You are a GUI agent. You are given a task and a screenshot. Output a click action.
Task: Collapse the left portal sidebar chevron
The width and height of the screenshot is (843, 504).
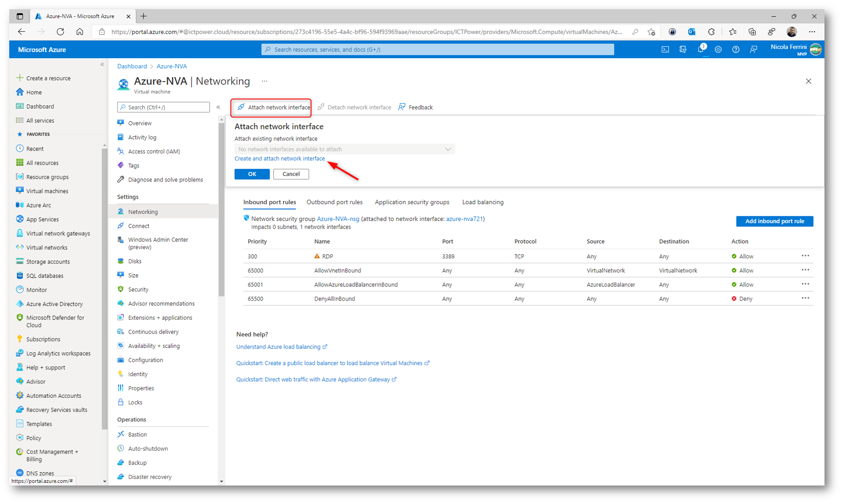[102, 64]
